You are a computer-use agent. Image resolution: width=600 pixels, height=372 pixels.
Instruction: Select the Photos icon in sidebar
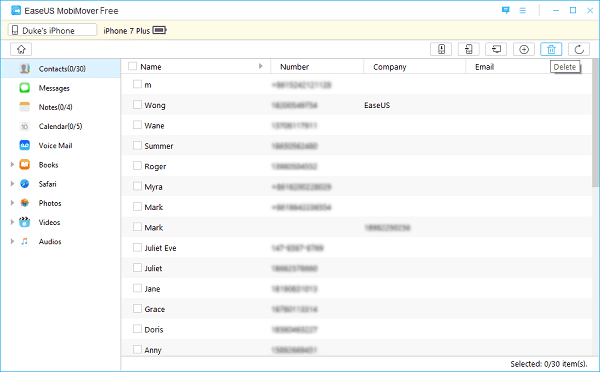pos(25,203)
